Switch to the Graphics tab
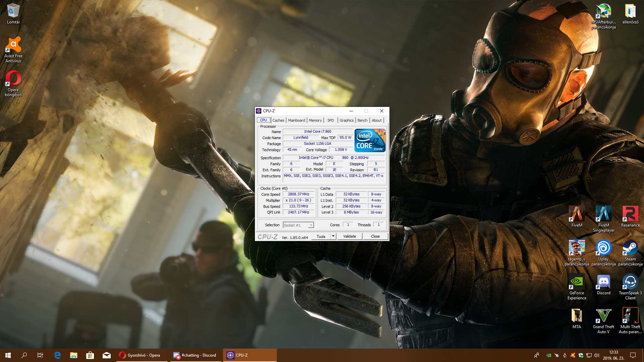This screenshot has height=362, width=644. [346, 120]
